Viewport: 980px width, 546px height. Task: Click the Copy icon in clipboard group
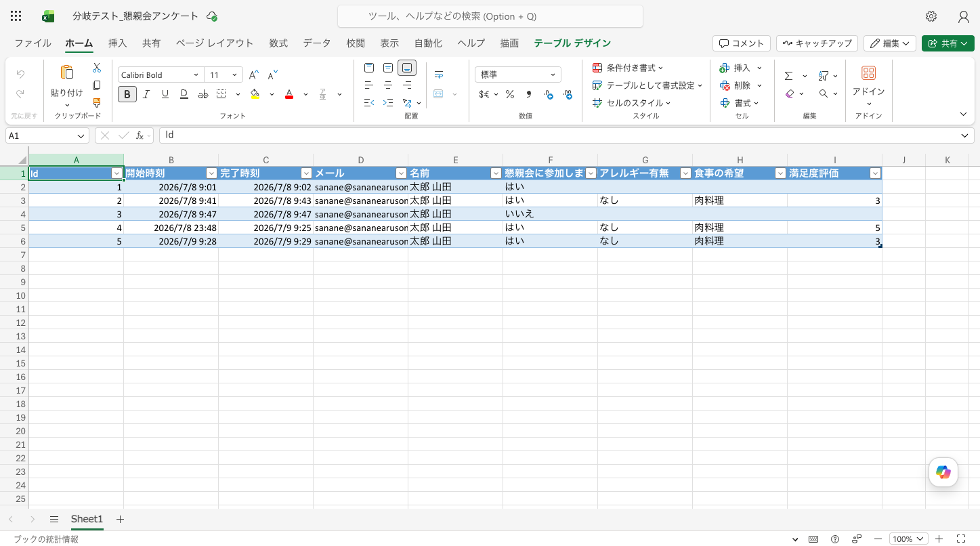[97, 85]
